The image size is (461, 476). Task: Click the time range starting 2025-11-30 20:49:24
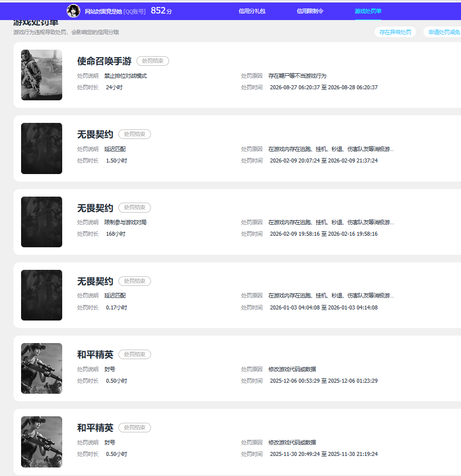click(324, 454)
